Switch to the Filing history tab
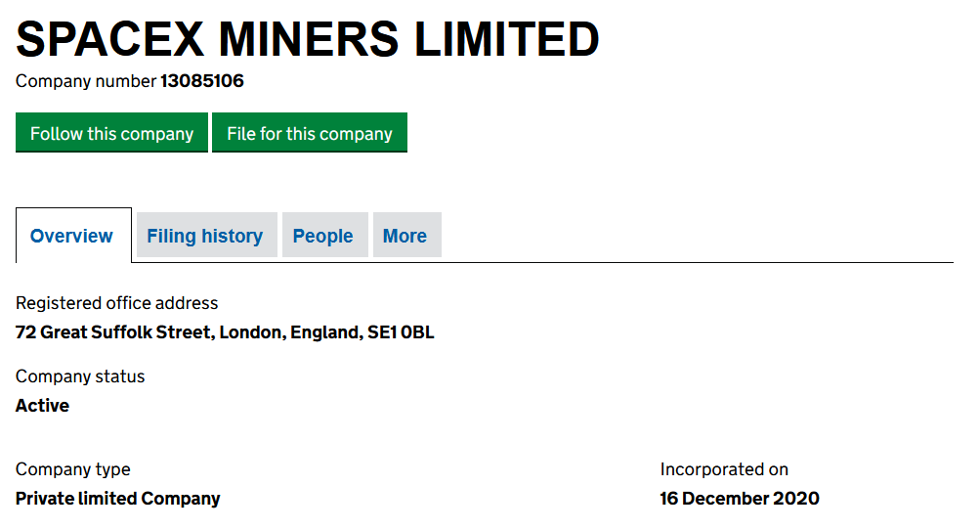The height and width of the screenshot is (530, 980). (205, 236)
